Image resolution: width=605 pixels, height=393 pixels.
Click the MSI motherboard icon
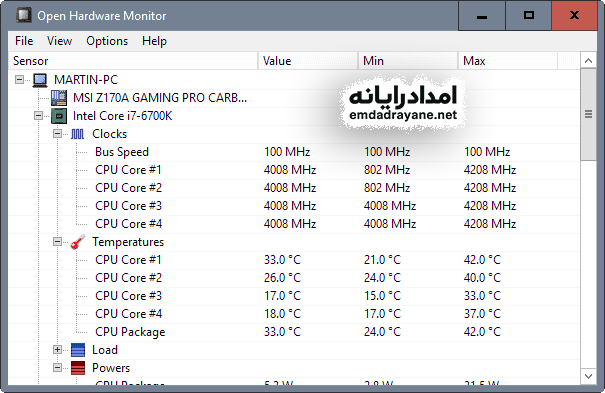(x=59, y=98)
